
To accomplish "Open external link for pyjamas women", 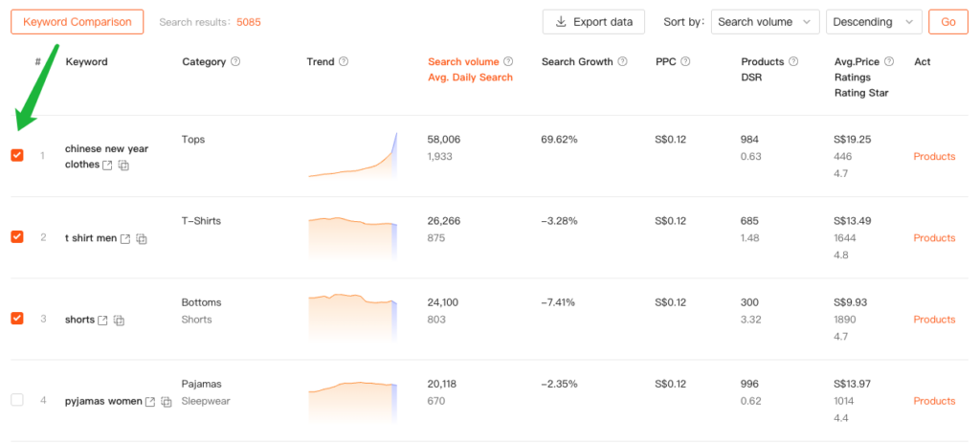I will pos(150,402).
